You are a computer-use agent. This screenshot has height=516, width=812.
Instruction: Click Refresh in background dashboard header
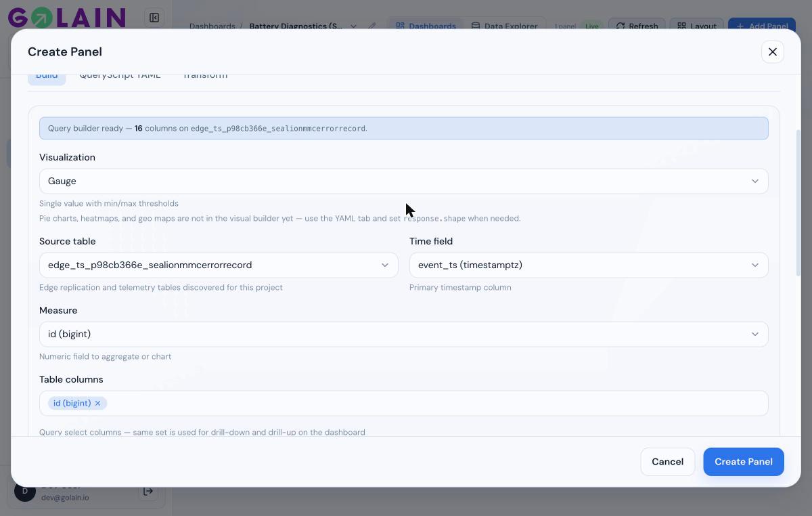tap(637, 26)
